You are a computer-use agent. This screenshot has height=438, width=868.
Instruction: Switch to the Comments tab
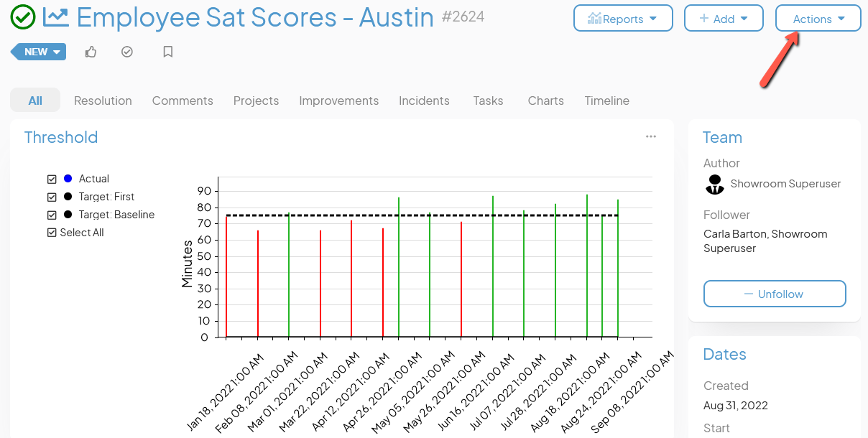click(183, 101)
